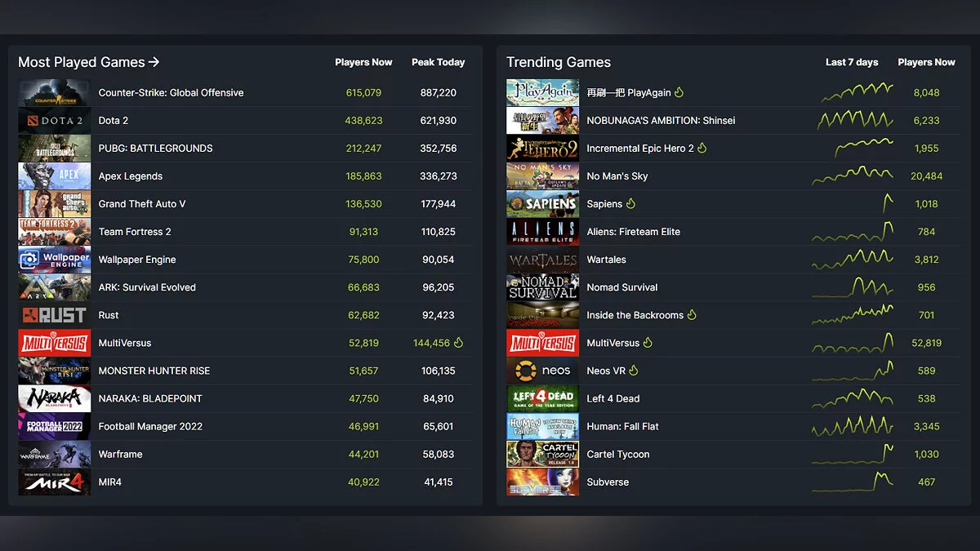Screen dimensions: 980x551
Task: Open NOBUNAGA'S AMBITION: Shinsei thumbnail
Action: click(x=542, y=121)
